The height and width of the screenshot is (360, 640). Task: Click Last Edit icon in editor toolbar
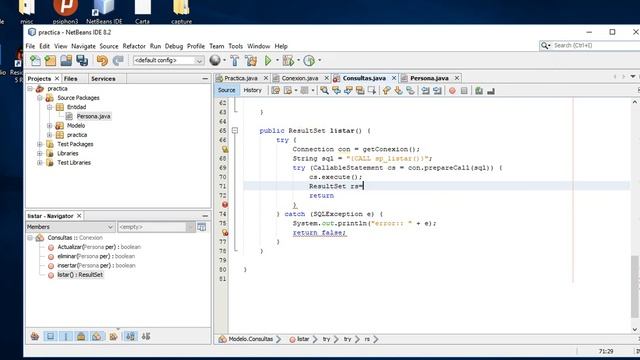(x=276, y=90)
